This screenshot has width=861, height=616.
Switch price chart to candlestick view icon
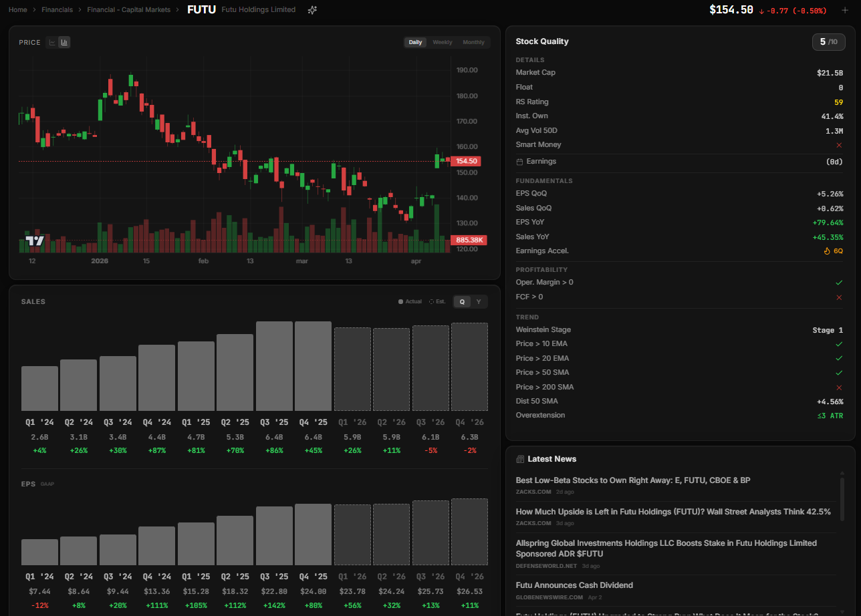[64, 42]
